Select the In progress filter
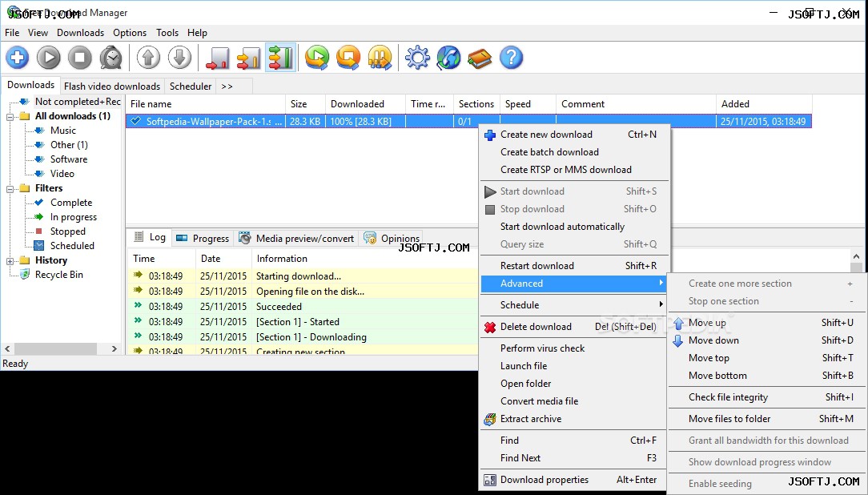The height and width of the screenshot is (495, 868). click(74, 217)
